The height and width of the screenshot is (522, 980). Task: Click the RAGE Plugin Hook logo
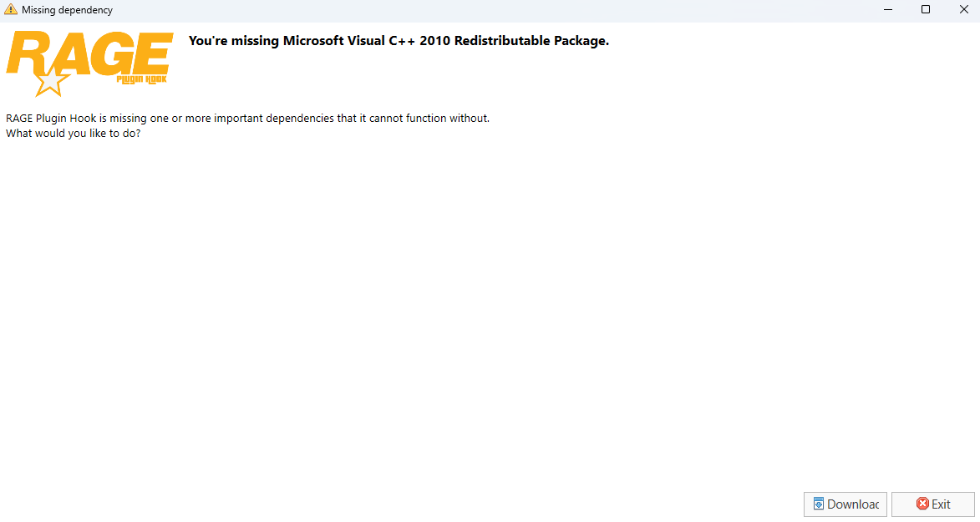[89, 63]
